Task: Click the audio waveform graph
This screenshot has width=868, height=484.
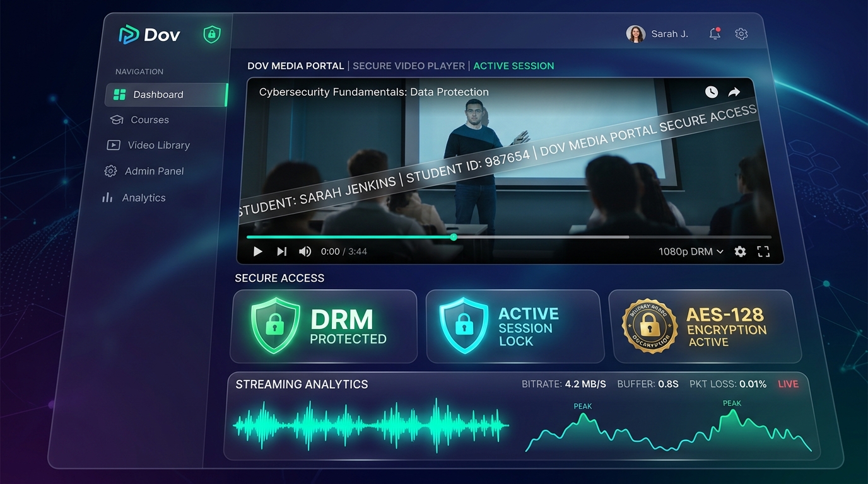Action: (x=371, y=426)
